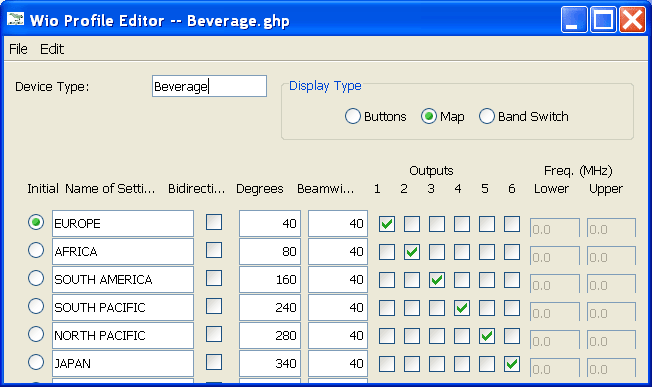Edit the EUROPE name field
Image resolution: width=652 pixels, height=387 pixels.
[x=123, y=223]
